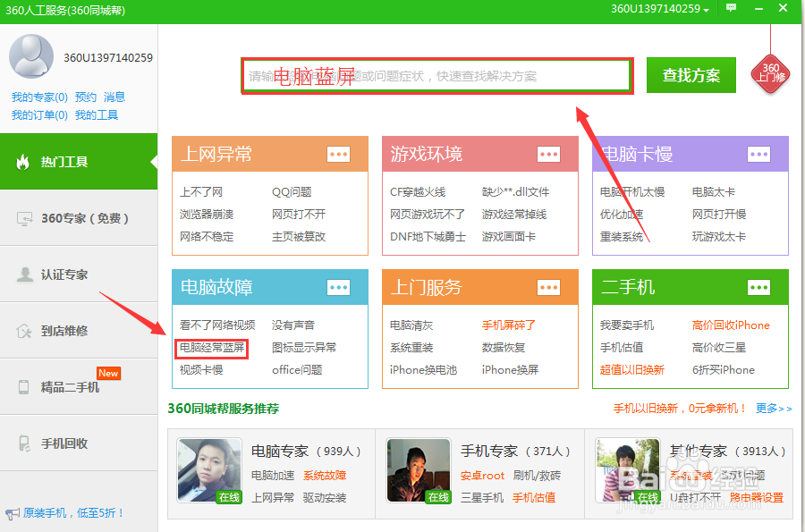Open more options in 游戏环境 card
Screen dimensions: 805x532
coord(548,154)
